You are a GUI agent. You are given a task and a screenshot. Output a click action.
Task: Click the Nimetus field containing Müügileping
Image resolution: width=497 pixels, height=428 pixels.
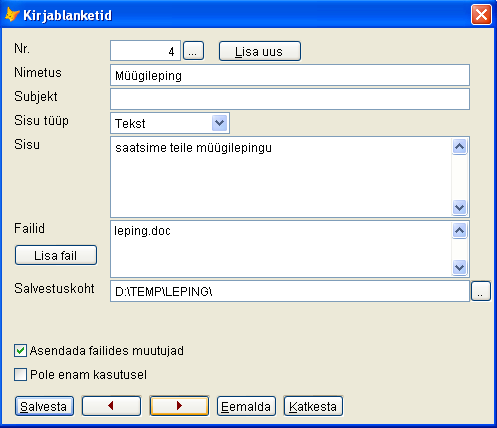[290, 75]
